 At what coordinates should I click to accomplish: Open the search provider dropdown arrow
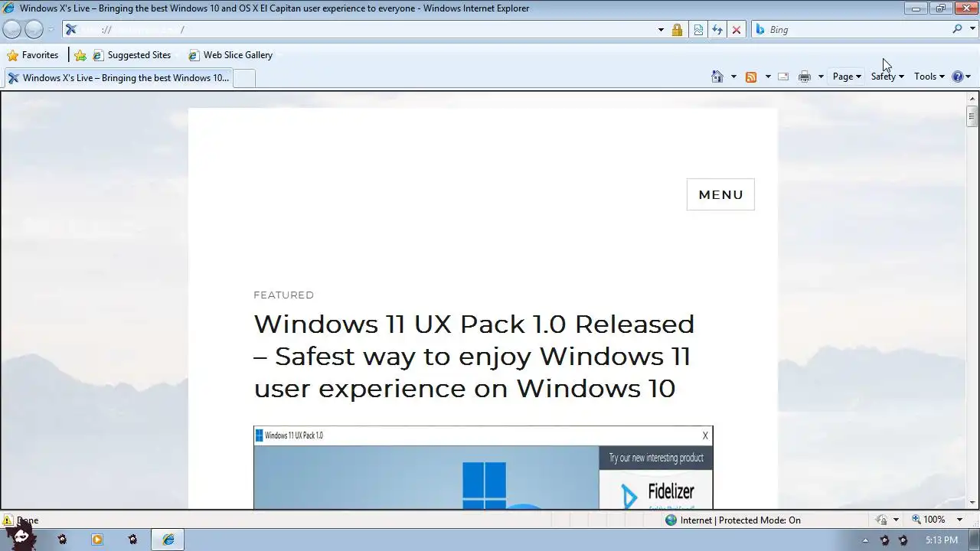pyautogui.click(x=972, y=30)
